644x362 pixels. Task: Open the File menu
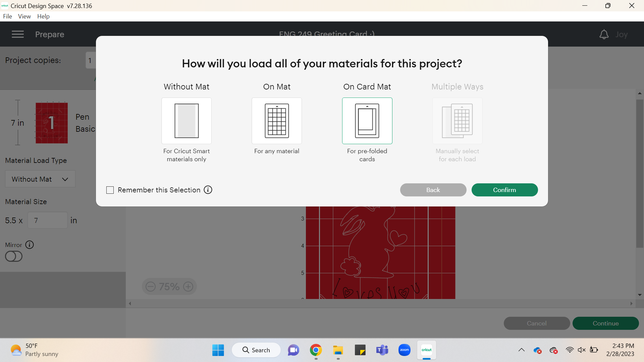click(7, 16)
